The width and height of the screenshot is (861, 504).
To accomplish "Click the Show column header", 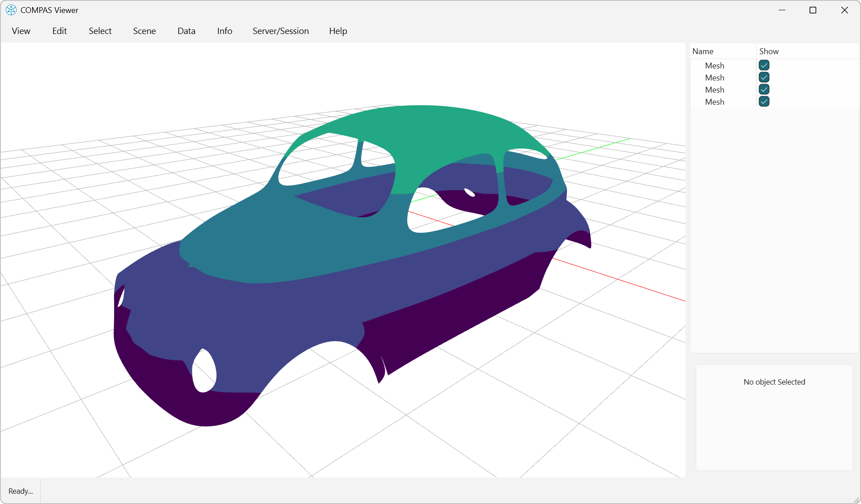I will pyautogui.click(x=769, y=51).
